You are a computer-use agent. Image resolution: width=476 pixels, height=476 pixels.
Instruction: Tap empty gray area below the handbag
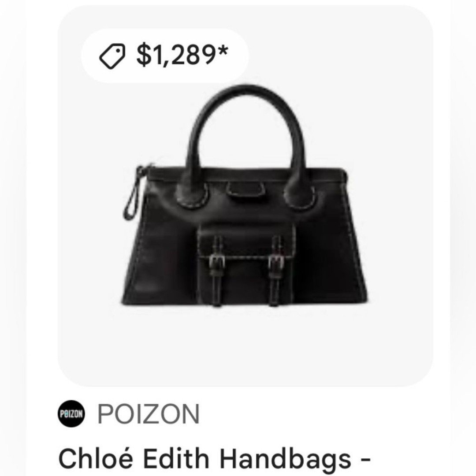245,346
